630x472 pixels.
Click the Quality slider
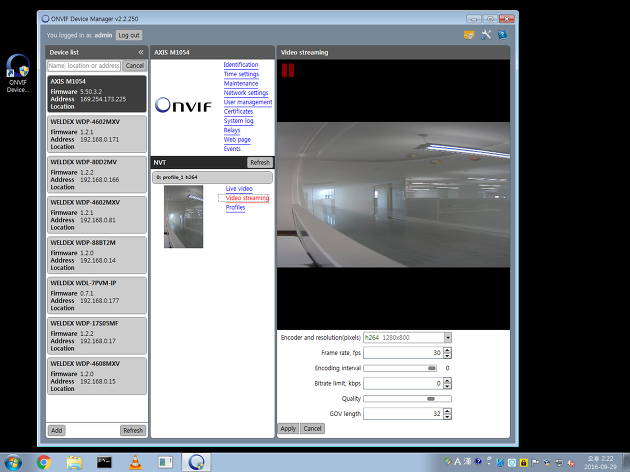point(407,398)
